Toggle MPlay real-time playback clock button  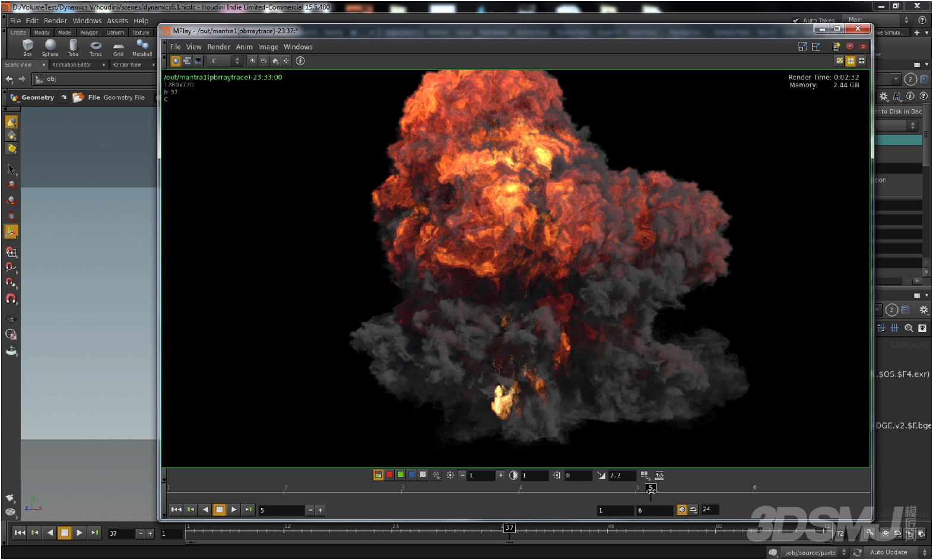click(x=682, y=510)
